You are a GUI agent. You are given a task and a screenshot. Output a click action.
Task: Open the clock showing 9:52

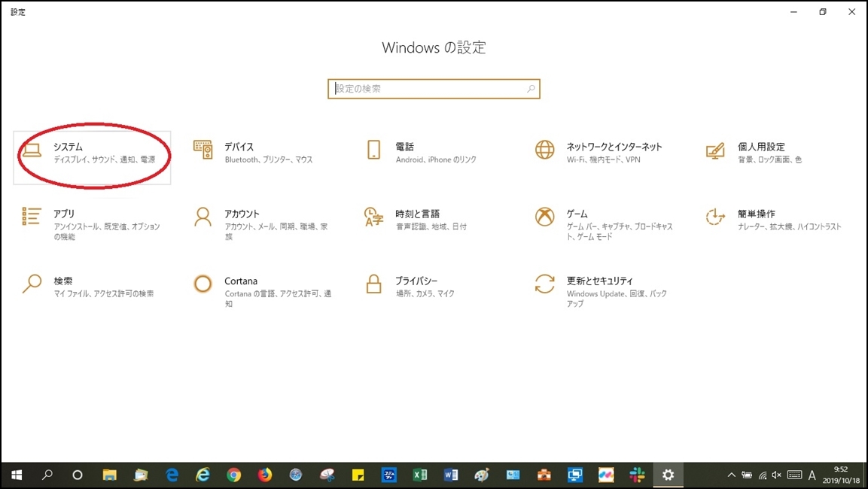pos(841,475)
